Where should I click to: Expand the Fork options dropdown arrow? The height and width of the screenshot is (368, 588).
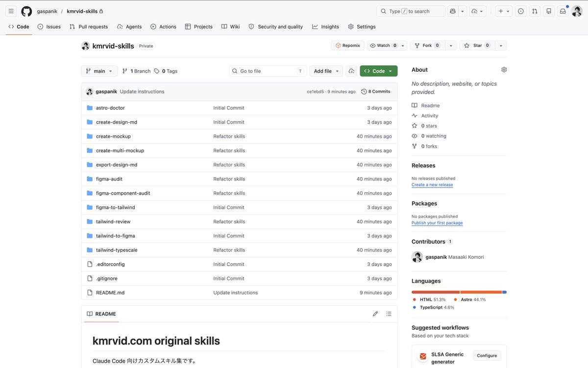coord(451,46)
